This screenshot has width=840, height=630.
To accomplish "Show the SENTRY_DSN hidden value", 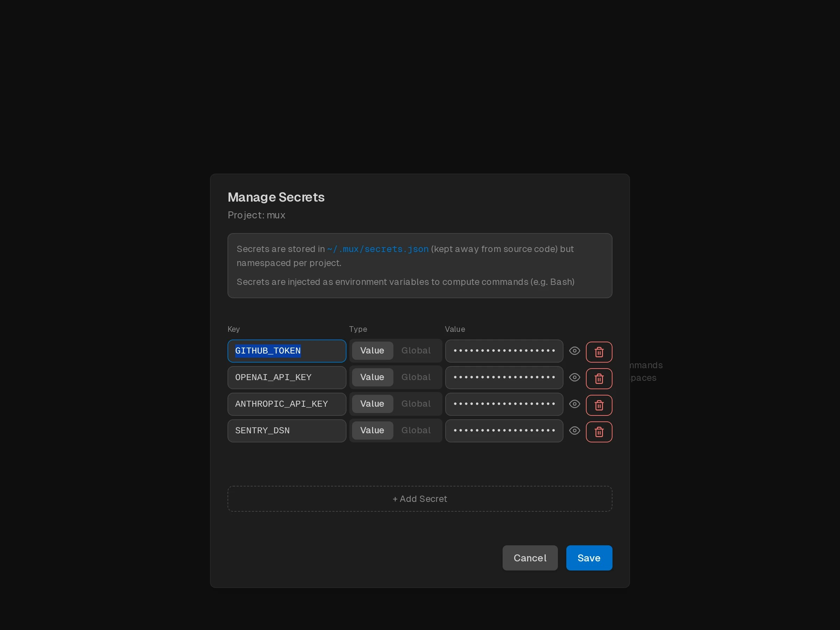I will point(575,430).
